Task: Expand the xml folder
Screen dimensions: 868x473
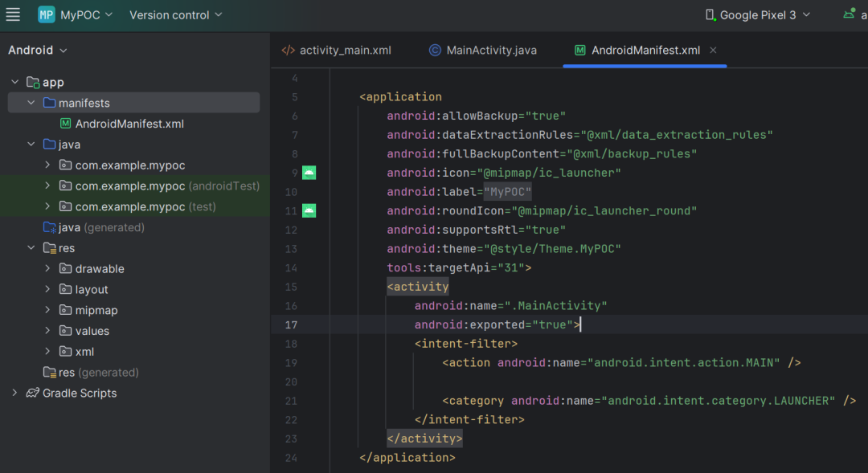Action: coord(47,351)
